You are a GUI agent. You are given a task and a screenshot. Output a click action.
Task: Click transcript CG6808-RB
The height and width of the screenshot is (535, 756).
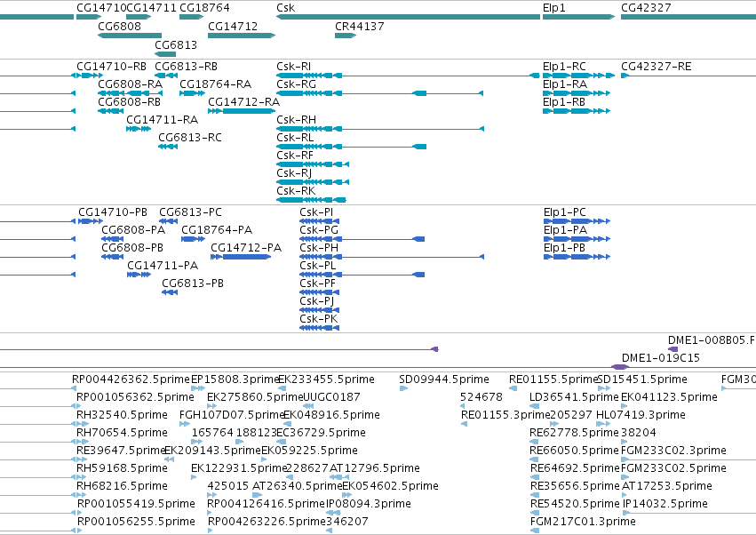[129, 102]
